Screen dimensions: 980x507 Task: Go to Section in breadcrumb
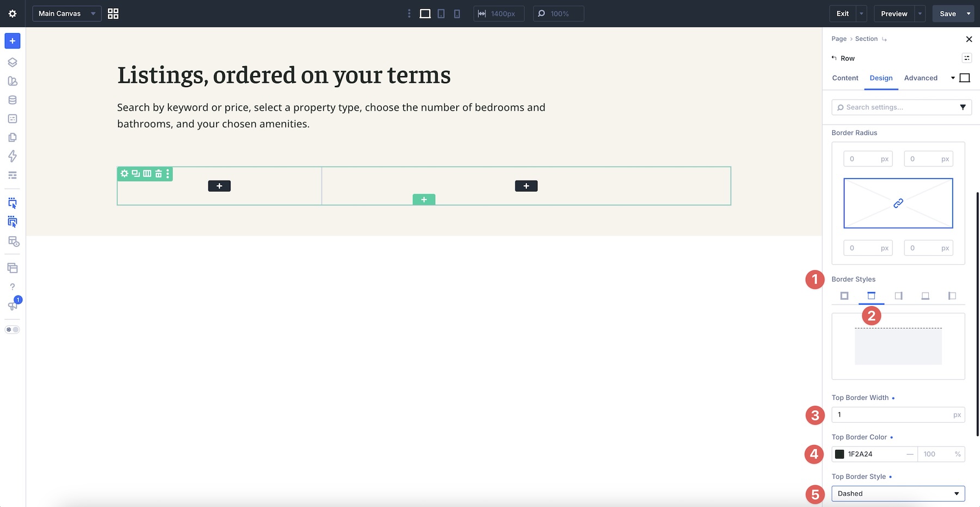tap(866, 39)
